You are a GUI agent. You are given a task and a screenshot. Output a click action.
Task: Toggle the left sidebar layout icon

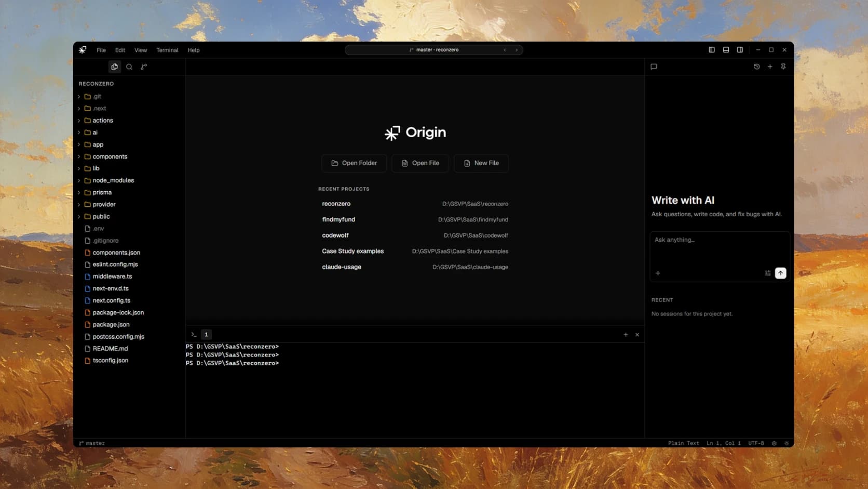point(712,50)
